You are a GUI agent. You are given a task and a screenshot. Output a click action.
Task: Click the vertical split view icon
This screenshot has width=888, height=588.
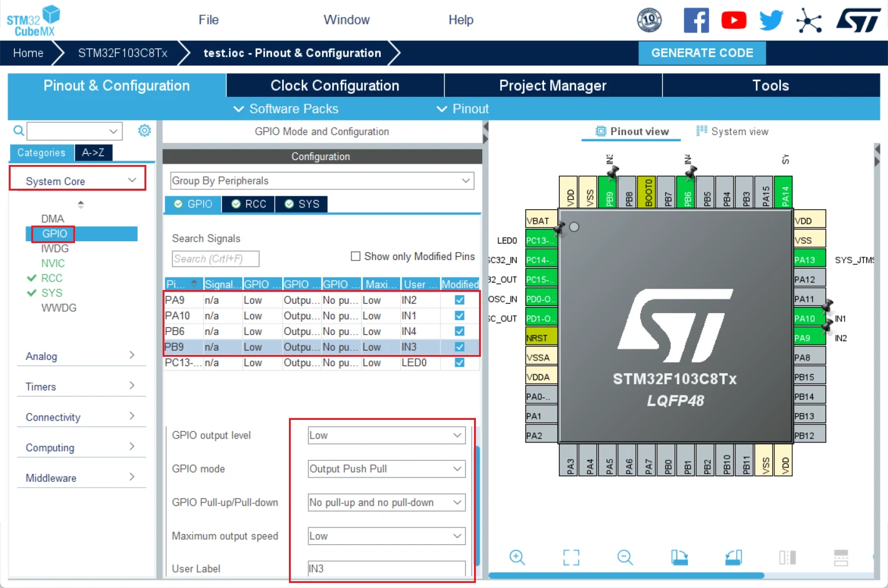tap(787, 557)
